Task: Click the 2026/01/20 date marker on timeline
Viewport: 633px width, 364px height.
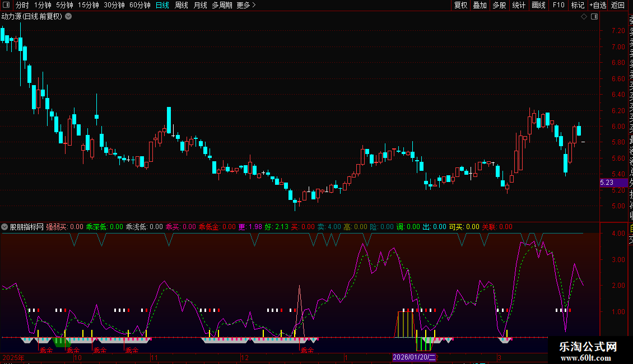Action: point(413,357)
